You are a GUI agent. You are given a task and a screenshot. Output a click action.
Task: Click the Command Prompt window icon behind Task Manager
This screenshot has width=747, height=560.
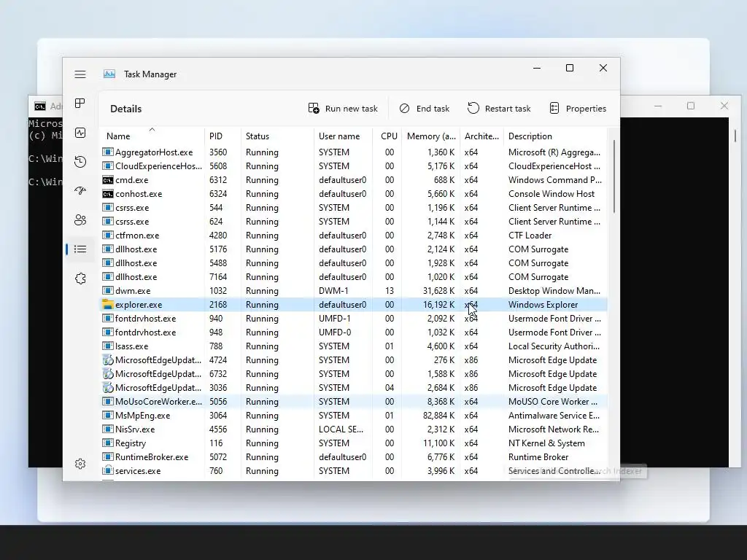40,106
